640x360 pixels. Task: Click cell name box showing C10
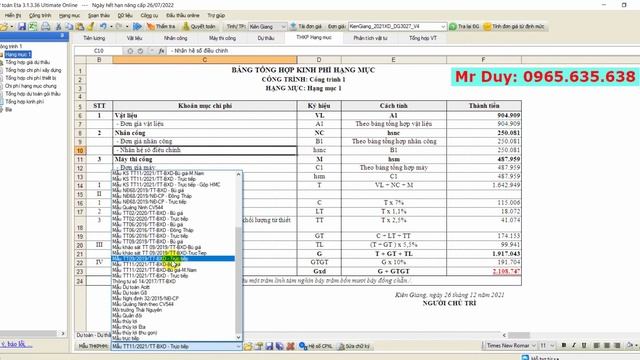click(98, 51)
